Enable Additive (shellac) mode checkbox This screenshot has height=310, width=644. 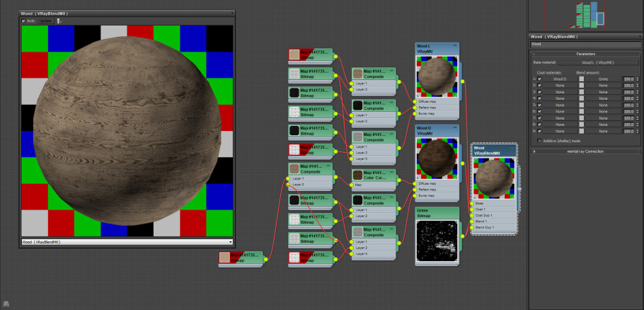pos(539,141)
